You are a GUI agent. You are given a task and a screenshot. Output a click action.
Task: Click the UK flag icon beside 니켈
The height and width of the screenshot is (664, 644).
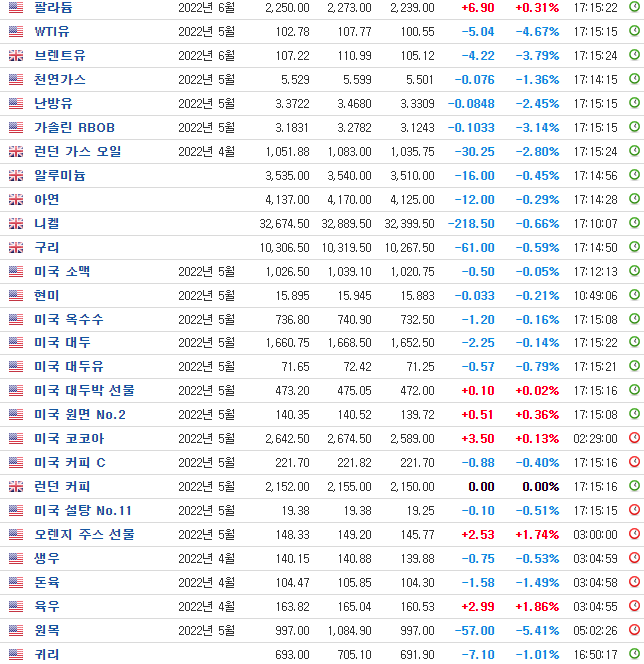[16, 223]
